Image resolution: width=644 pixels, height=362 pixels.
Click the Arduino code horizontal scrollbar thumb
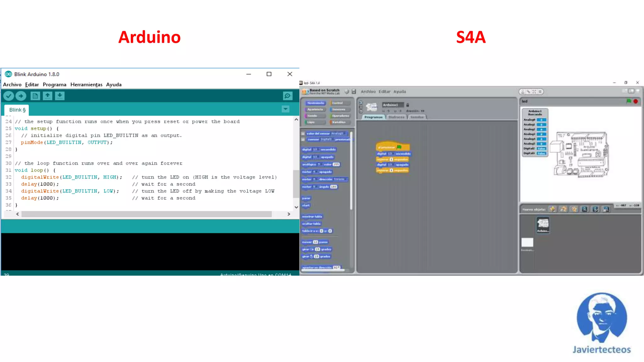(x=147, y=214)
